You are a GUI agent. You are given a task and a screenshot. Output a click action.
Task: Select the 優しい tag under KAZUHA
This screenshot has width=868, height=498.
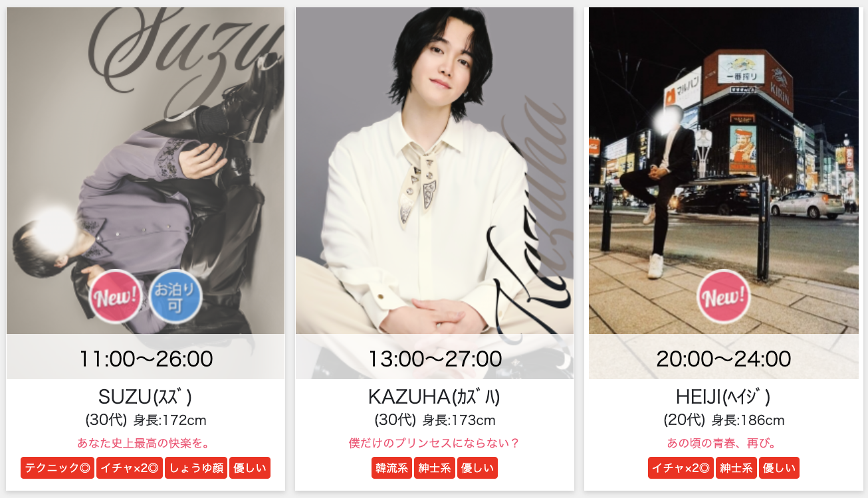(477, 468)
